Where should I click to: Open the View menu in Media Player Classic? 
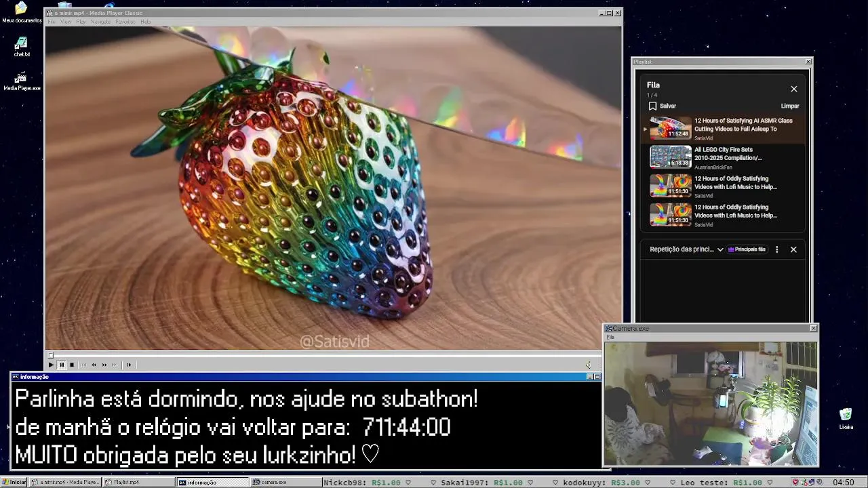66,22
